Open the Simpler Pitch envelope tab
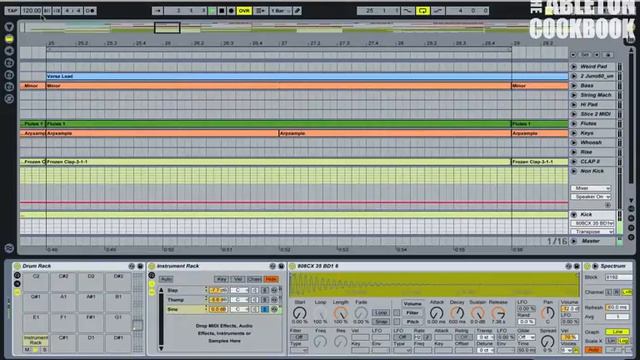 tap(413, 322)
